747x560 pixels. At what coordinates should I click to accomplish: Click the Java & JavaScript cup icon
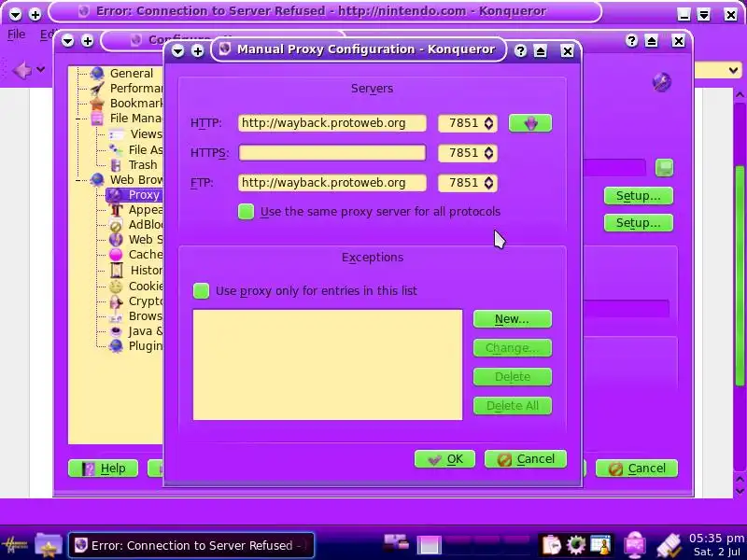pyautogui.click(x=116, y=331)
